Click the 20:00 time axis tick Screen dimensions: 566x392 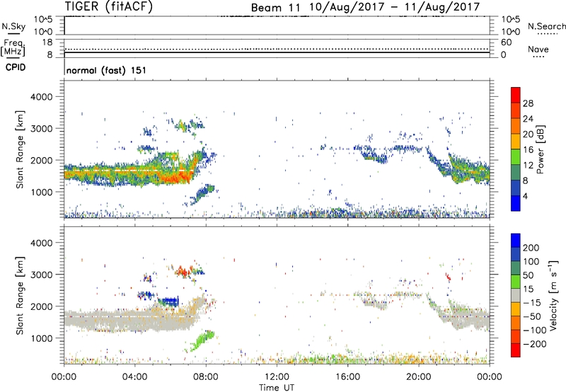tap(418, 377)
